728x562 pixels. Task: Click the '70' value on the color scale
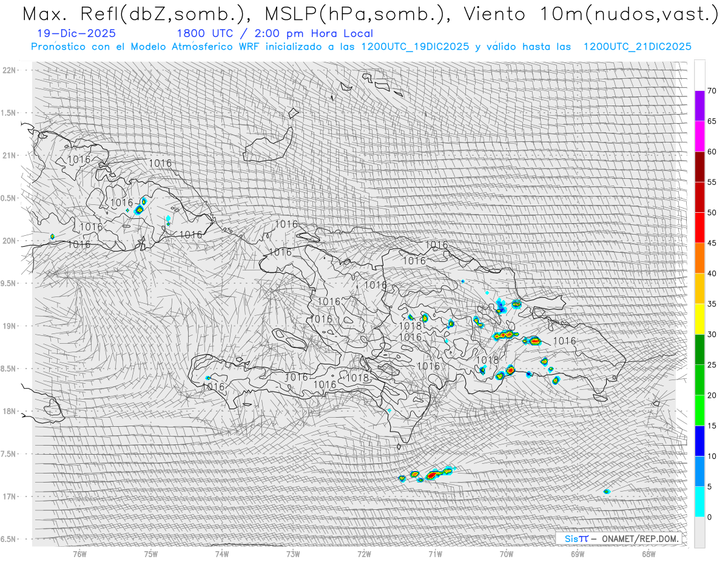712,91
